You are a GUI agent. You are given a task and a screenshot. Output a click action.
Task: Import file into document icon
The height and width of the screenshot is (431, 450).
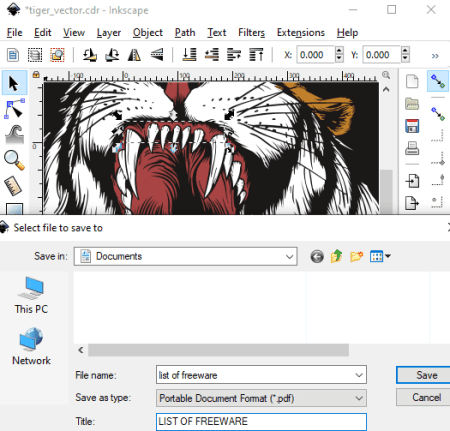[412, 181]
